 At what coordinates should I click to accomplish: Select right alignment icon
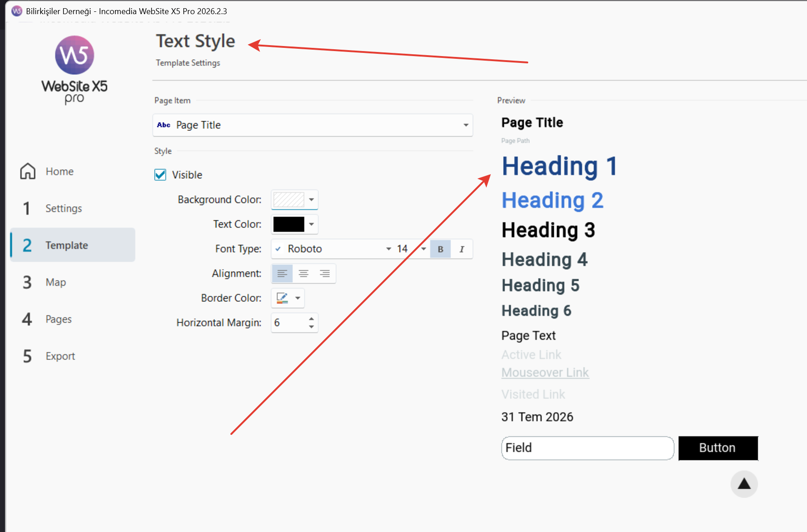pyautogui.click(x=324, y=274)
